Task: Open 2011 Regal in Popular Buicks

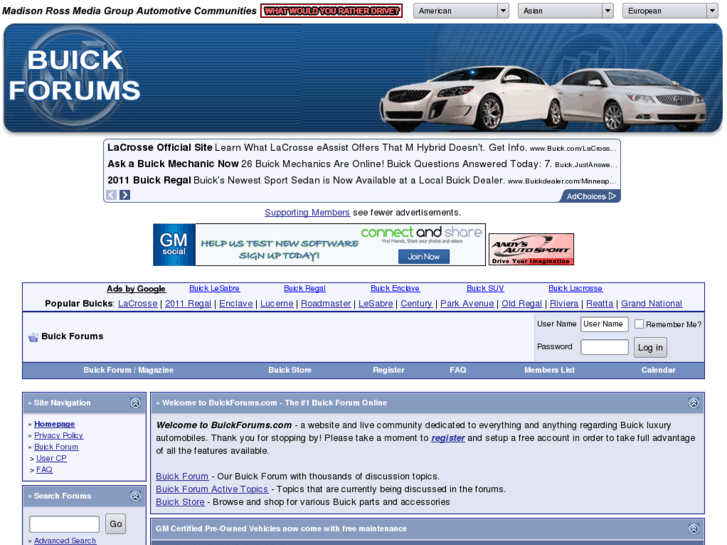Action: click(188, 303)
